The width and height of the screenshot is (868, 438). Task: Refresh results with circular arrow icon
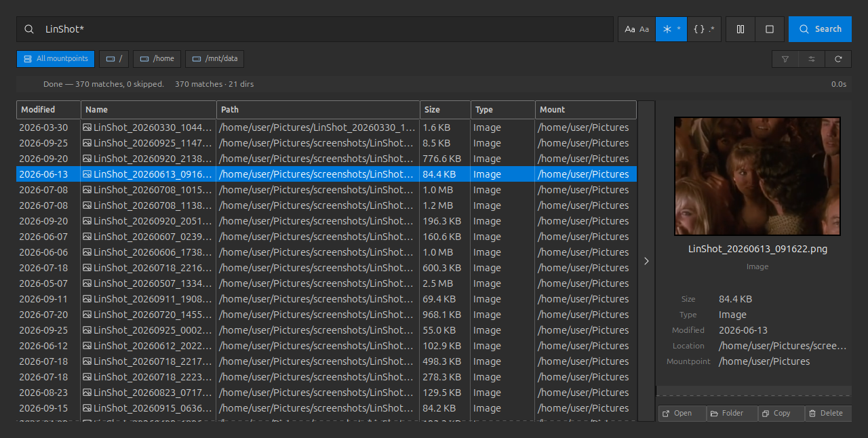click(x=838, y=59)
